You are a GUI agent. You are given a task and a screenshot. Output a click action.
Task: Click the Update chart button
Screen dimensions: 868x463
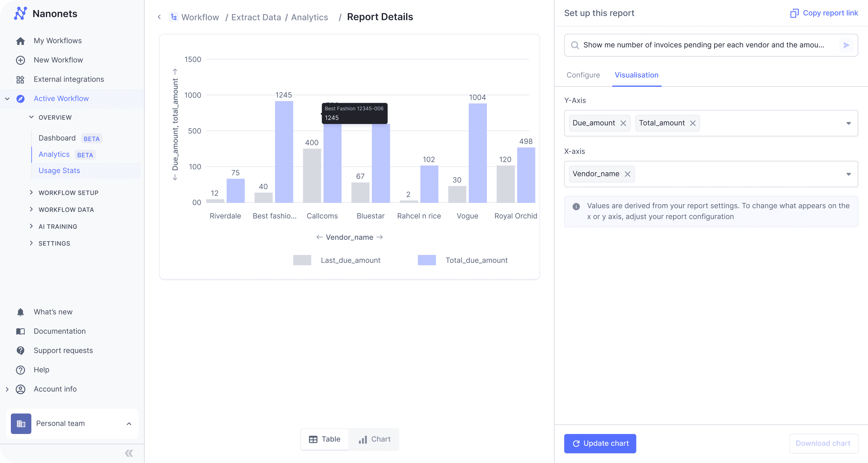[600, 443]
